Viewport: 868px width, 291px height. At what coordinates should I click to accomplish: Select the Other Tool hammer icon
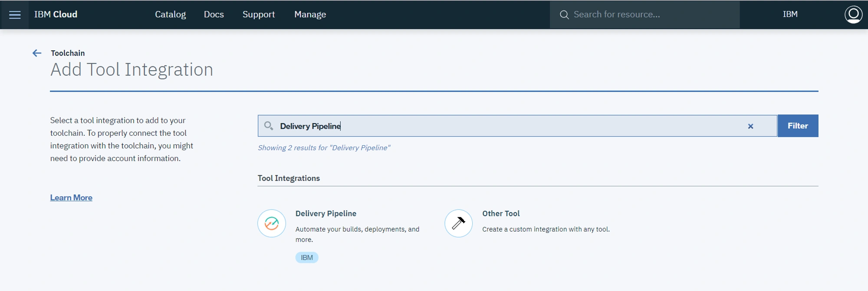click(x=458, y=223)
